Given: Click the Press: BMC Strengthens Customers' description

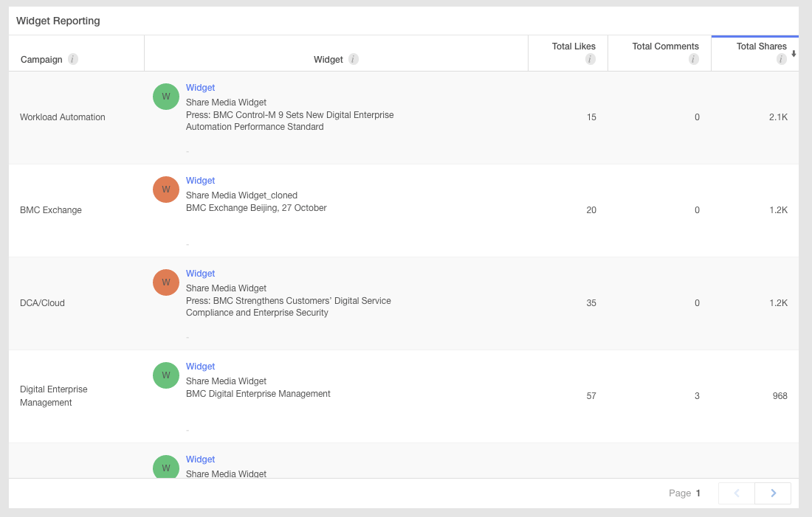Looking at the screenshot, I should click(289, 306).
